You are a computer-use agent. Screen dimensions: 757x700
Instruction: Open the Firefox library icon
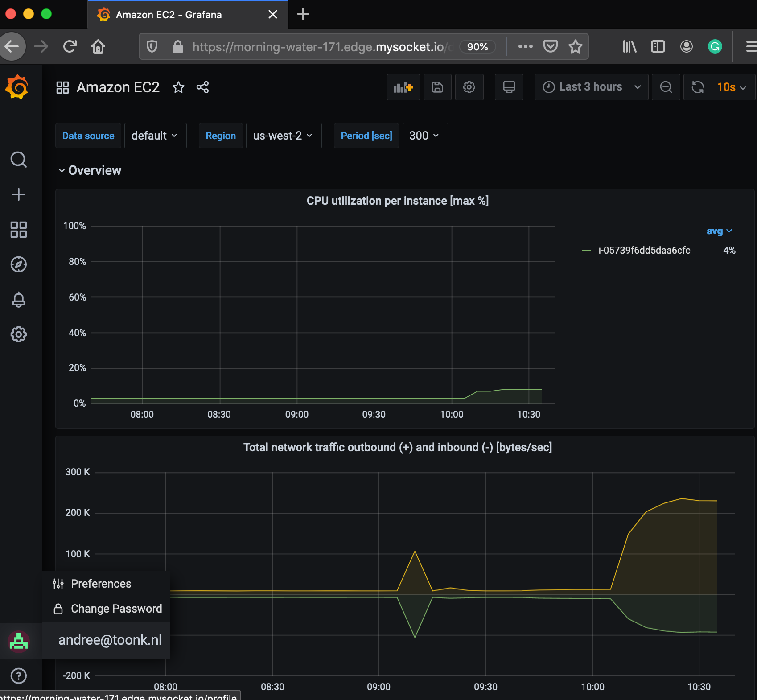(x=629, y=46)
